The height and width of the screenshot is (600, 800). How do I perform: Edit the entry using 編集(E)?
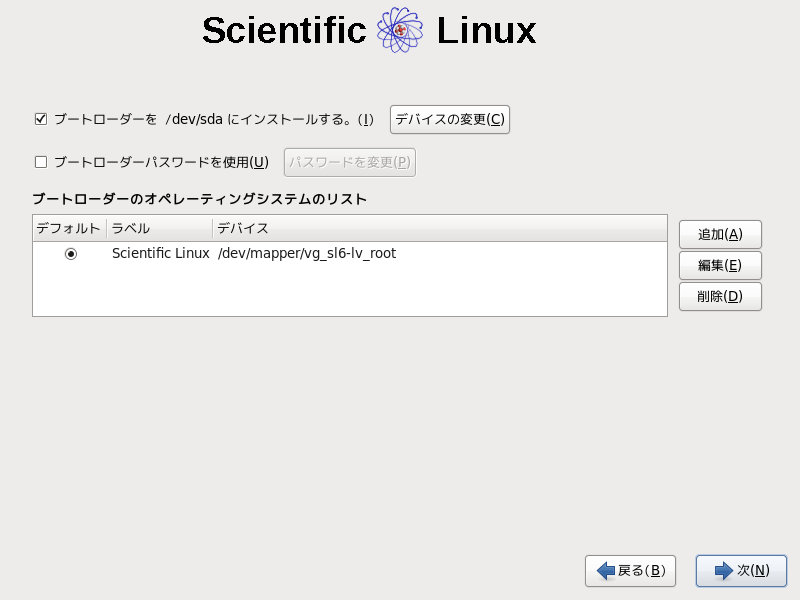click(x=720, y=265)
